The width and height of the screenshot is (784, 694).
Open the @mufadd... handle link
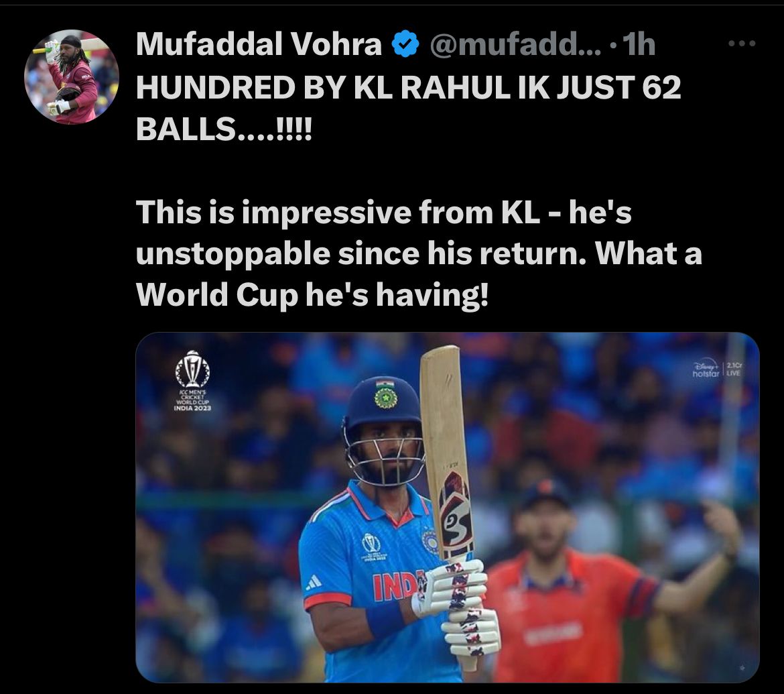click(x=515, y=44)
